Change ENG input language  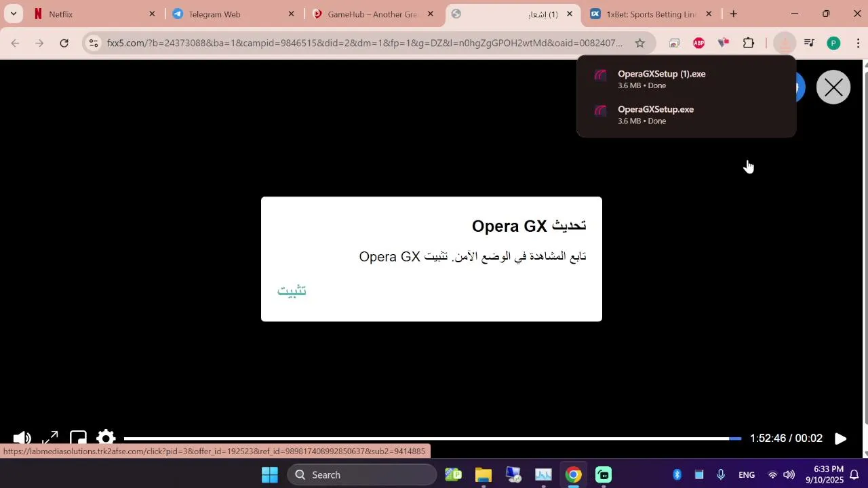click(747, 474)
